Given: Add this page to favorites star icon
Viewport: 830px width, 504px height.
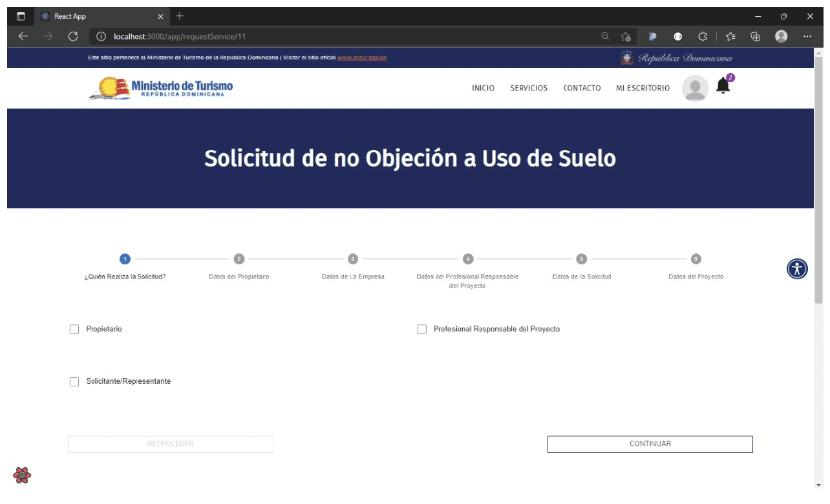Looking at the screenshot, I should (626, 36).
